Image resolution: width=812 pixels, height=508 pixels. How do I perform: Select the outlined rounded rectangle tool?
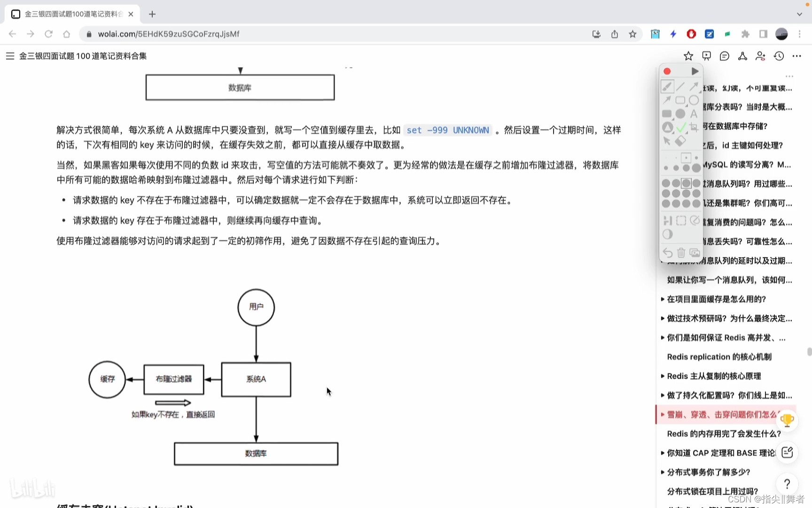(x=680, y=100)
